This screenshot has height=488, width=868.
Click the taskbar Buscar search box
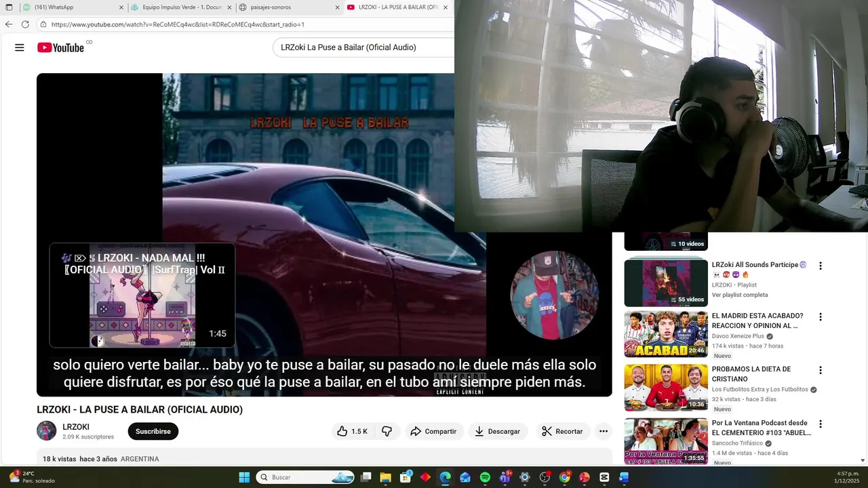305,477
